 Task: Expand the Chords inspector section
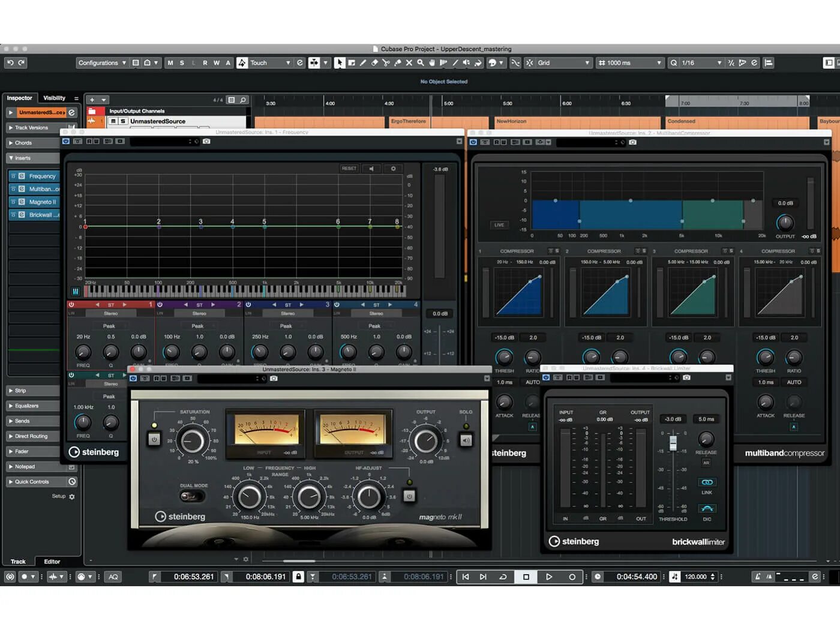32,143
